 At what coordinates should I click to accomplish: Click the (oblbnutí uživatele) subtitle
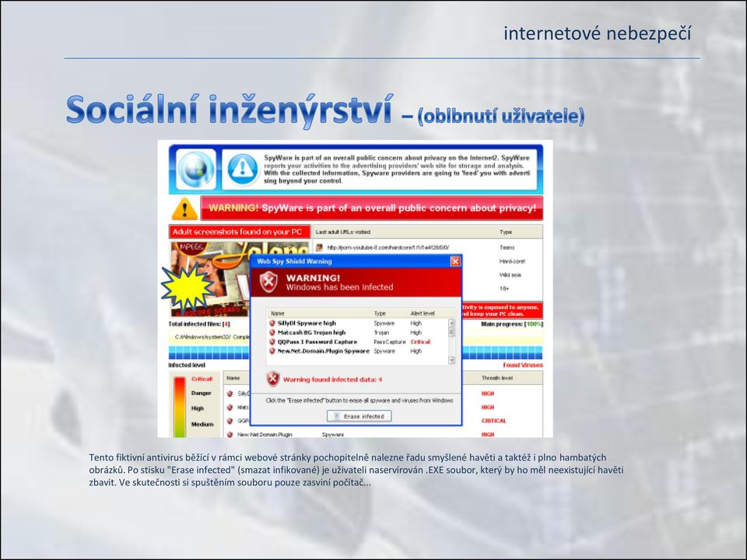tap(500, 116)
